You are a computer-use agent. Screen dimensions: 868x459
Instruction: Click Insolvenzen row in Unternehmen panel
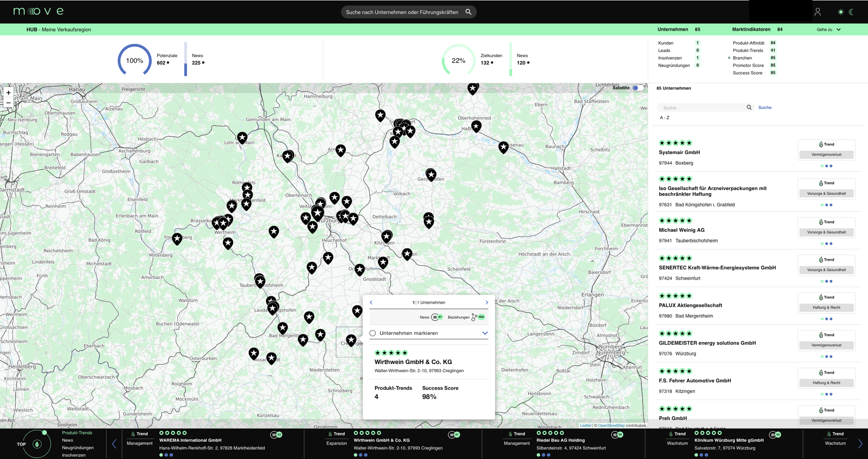point(679,58)
